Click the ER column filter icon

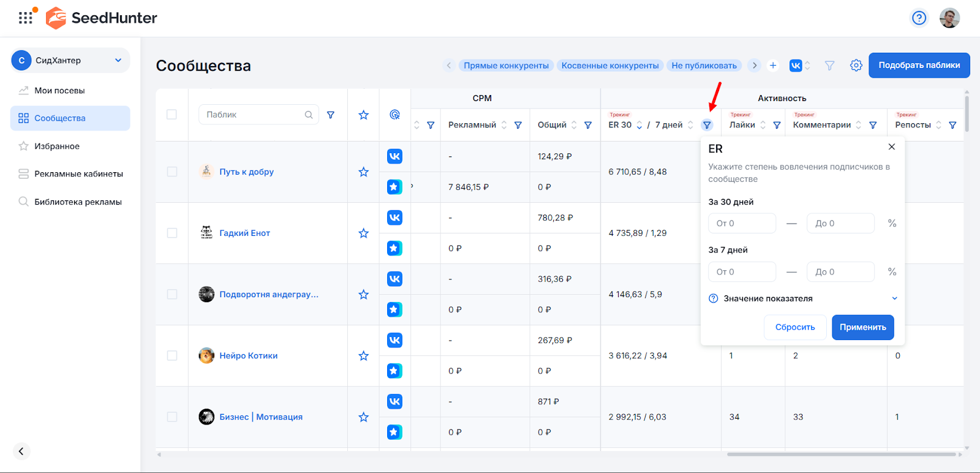coord(707,125)
